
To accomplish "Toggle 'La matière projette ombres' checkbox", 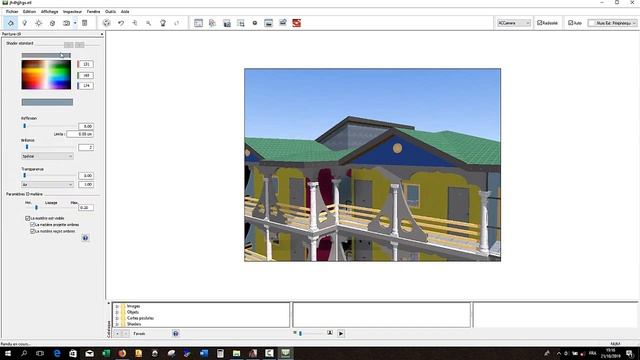I will point(33,224).
